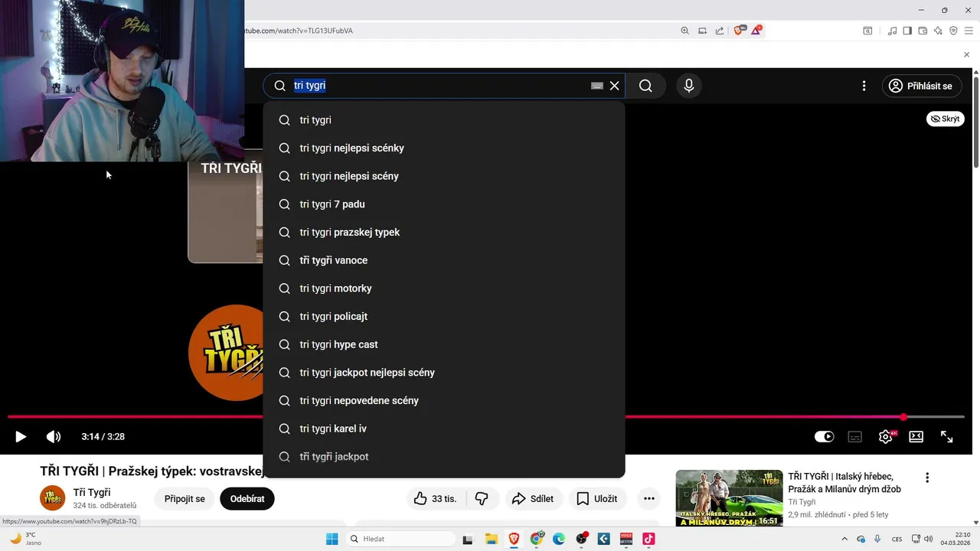Click the red video progress bar scrubber

coord(903,417)
